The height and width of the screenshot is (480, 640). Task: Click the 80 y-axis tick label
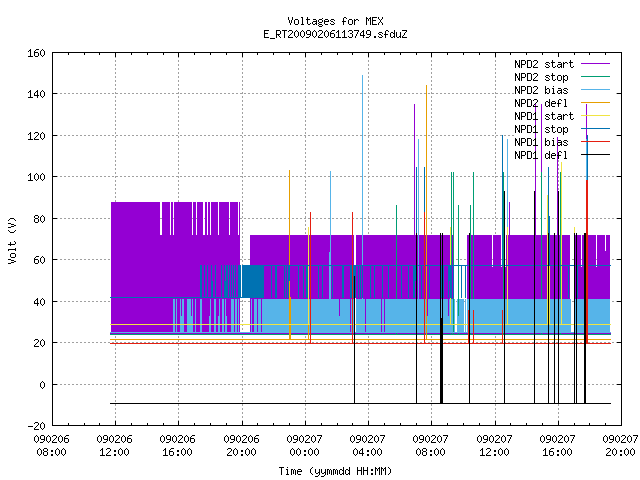click(x=39, y=219)
